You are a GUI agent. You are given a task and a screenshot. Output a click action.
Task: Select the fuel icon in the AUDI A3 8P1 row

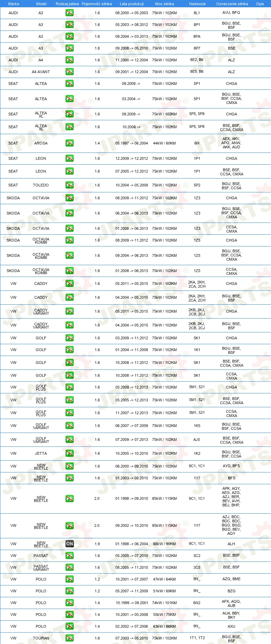tap(69, 25)
